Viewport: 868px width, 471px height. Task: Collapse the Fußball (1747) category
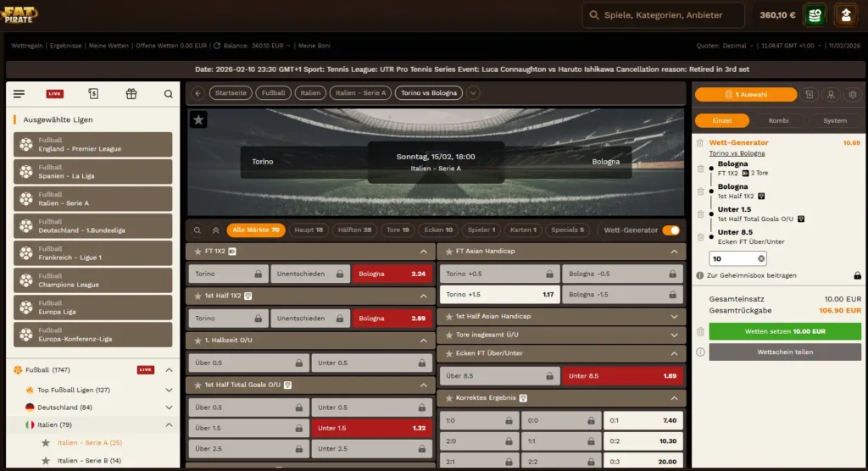pyautogui.click(x=169, y=369)
